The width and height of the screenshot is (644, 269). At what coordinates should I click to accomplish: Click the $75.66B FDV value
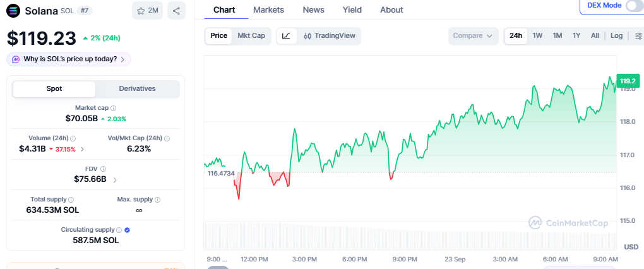click(x=90, y=179)
